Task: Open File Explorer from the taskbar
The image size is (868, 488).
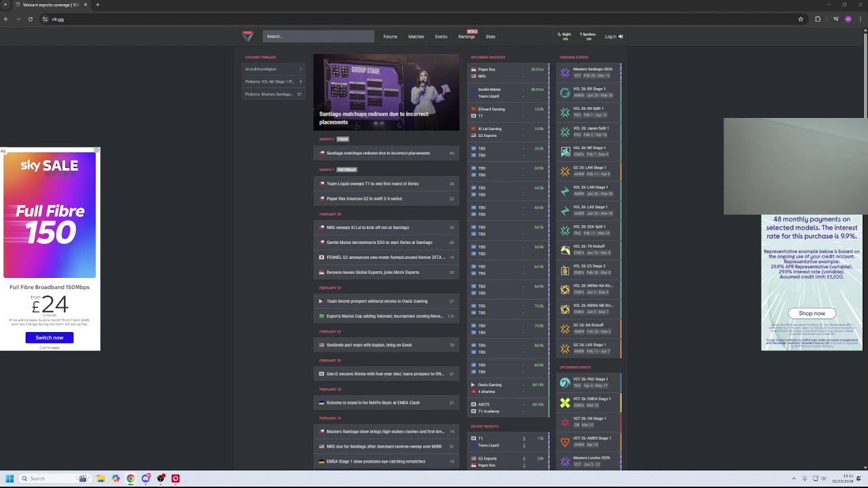Action: [100, 479]
